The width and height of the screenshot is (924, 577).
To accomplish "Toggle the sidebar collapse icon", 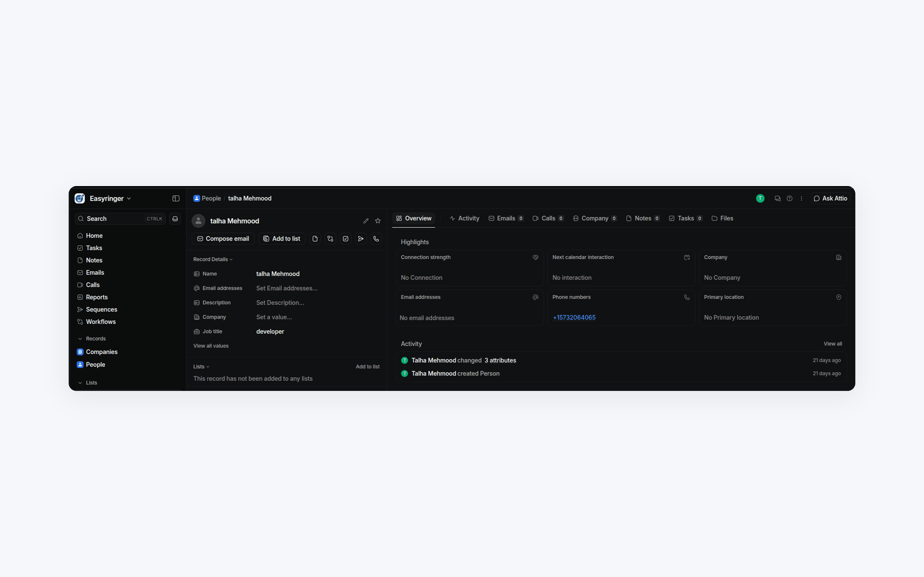I will click(x=176, y=199).
